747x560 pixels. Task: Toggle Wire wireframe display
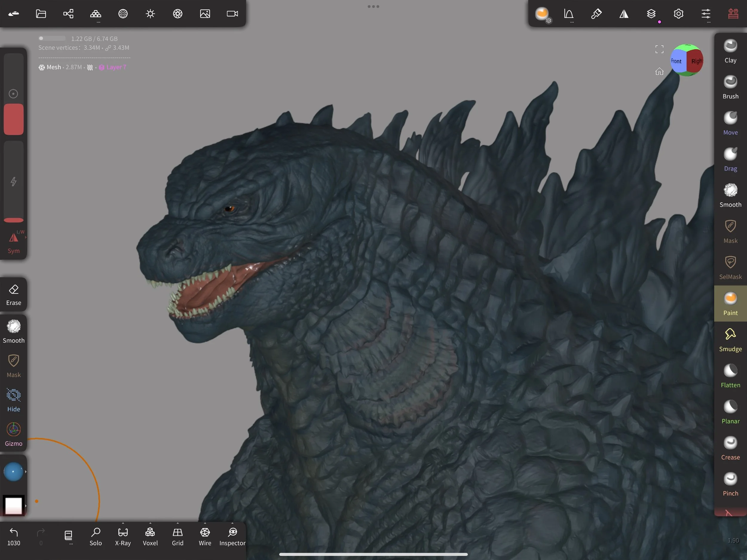tap(205, 536)
